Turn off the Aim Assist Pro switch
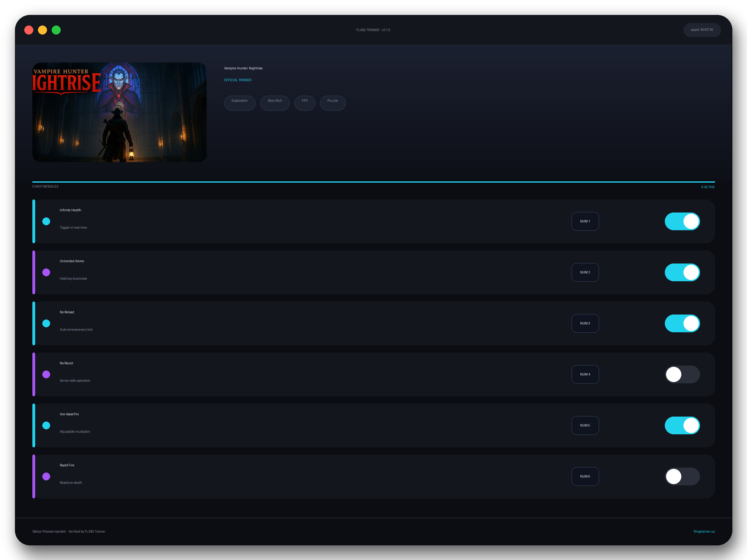This screenshot has width=747, height=560. [x=682, y=425]
